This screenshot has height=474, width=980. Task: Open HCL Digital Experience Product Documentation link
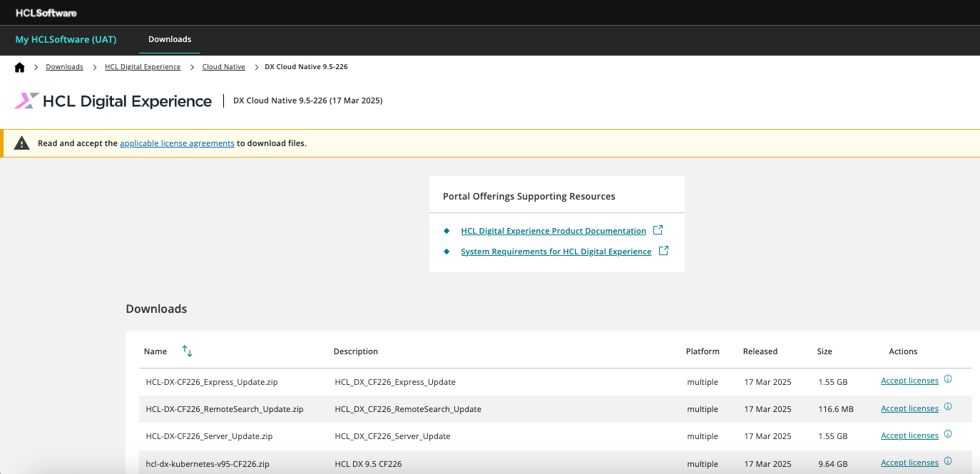tap(553, 231)
